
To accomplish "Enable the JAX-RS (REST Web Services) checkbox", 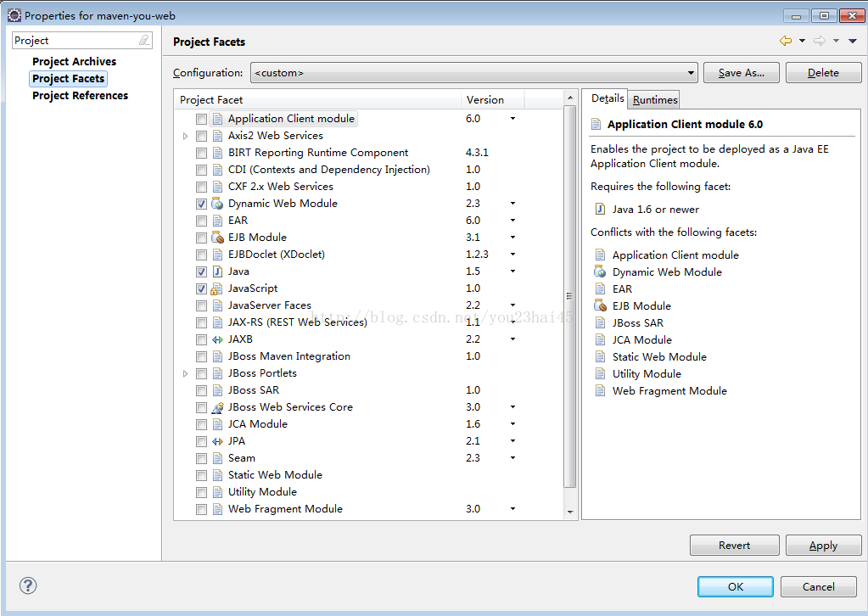I will pyautogui.click(x=201, y=322).
